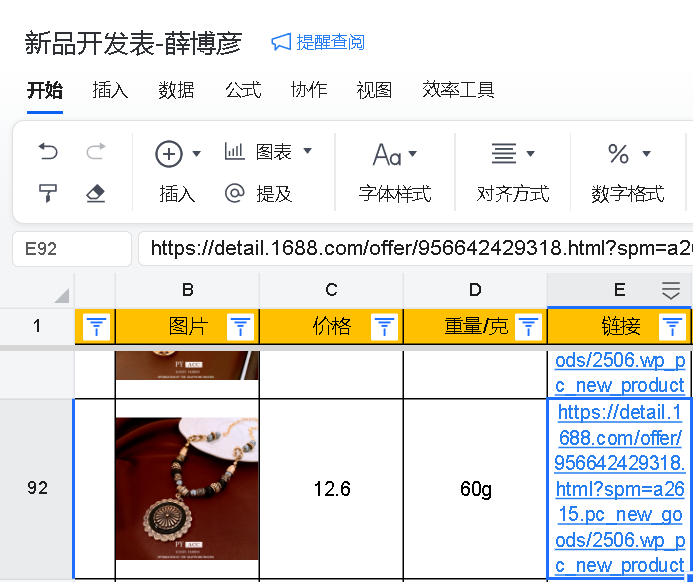This screenshot has width=693, height=582.
Task: Toggle filter on 价格 column header
Action: click(x=384, y=326)
